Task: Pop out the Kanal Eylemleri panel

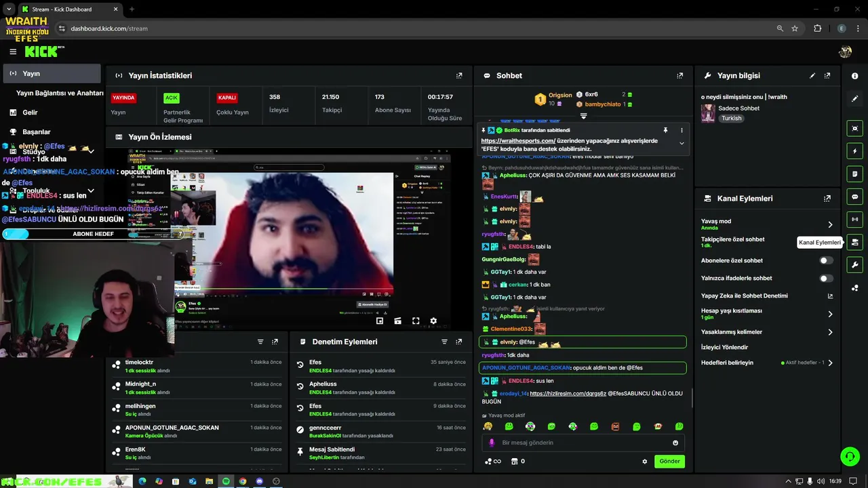Action: click(827, 199)
